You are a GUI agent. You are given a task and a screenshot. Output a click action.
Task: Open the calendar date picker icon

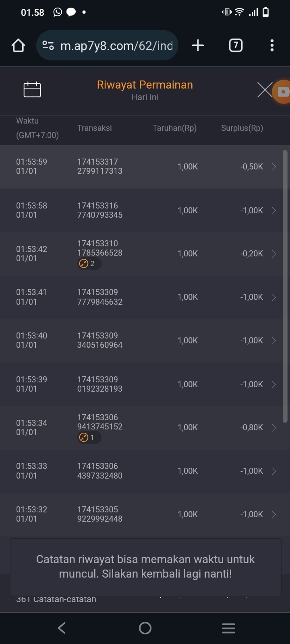[32, 89]
